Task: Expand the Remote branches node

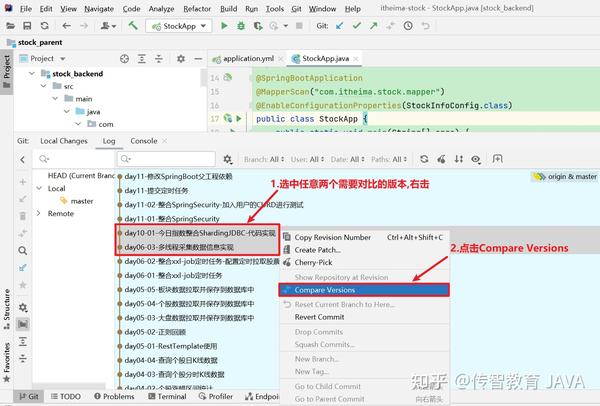Action: pyautogui.click(x=39, y=213)
